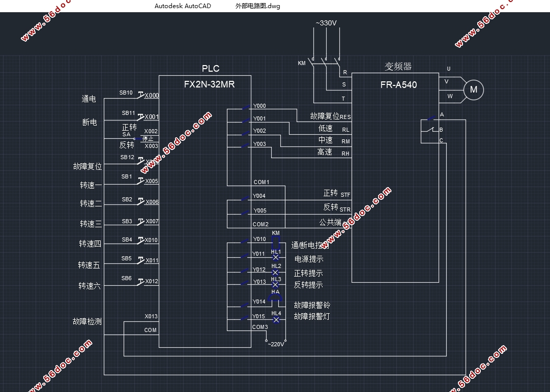The height and width of the screenshot is (392, 550).
Task: Select the COM3 terminal text
Action: (260, 327)
